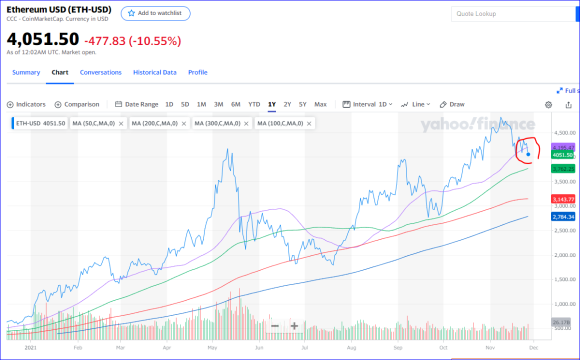
Task: Click the blue 2,784.34 price tag
Action: pyautogui.click(x=563, y=217)
